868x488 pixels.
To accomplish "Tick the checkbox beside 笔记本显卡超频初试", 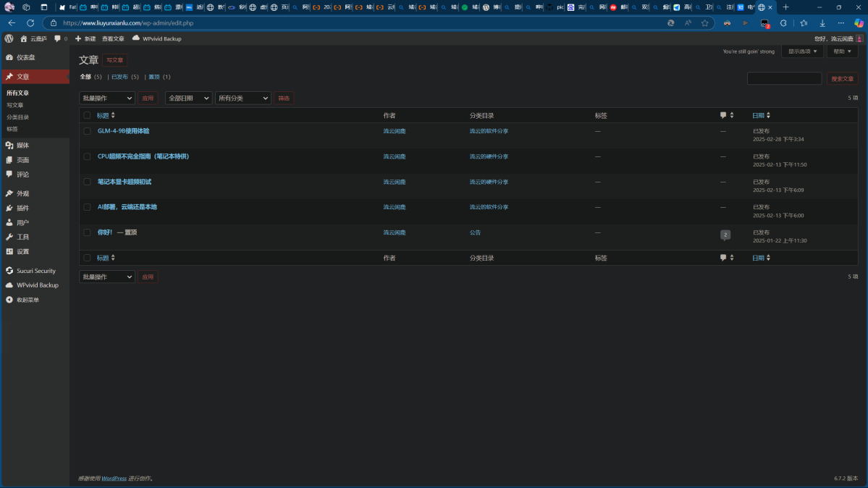I will 87,182.
